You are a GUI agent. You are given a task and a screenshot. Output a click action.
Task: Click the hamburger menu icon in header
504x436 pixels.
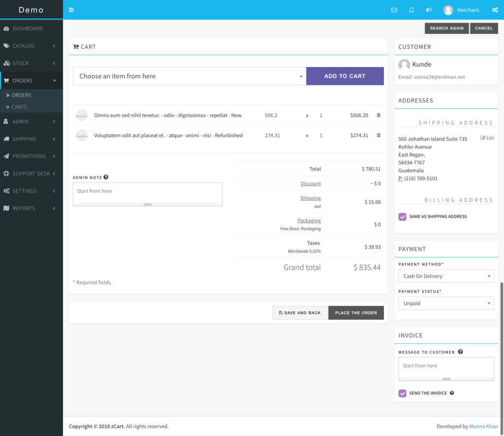[71, 10]
